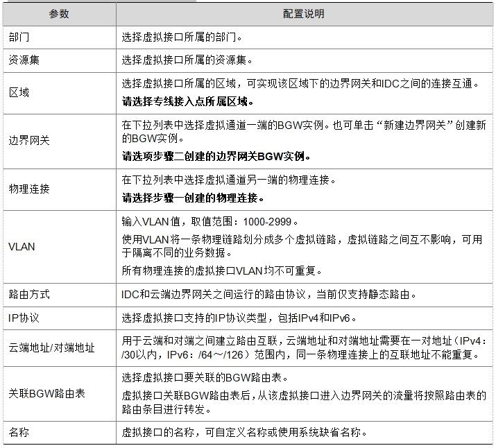The width and height of the screenshot is (496, 448).
Task: Click the line beginning '用于云端和对端之间建立路由互联'
Action: (305, 341)
